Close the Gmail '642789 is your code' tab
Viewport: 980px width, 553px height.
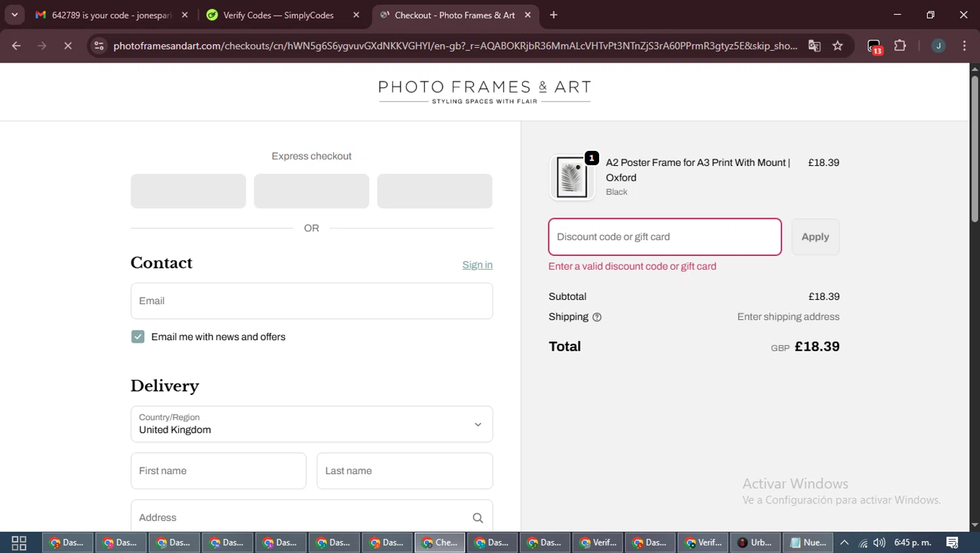click(x=185, y=15)
